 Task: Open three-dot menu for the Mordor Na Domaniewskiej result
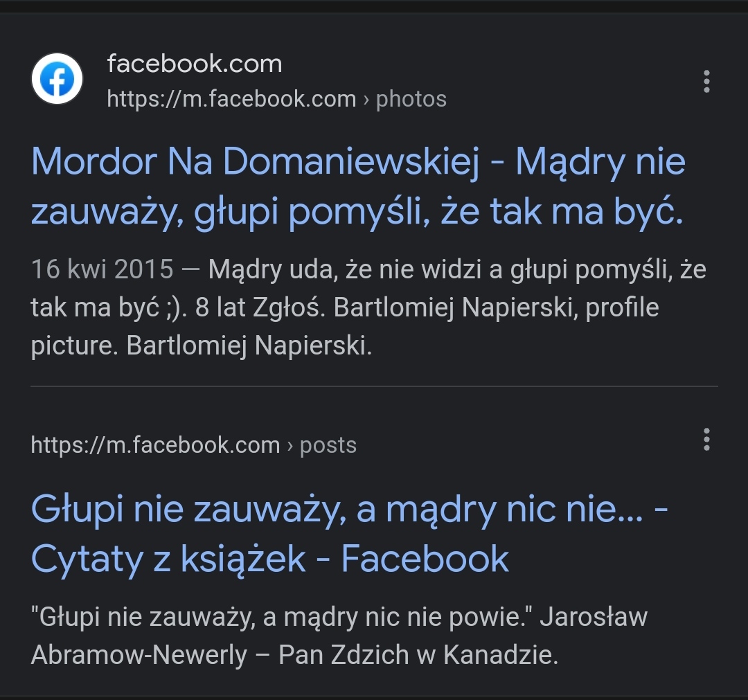[x=706, y=81]
